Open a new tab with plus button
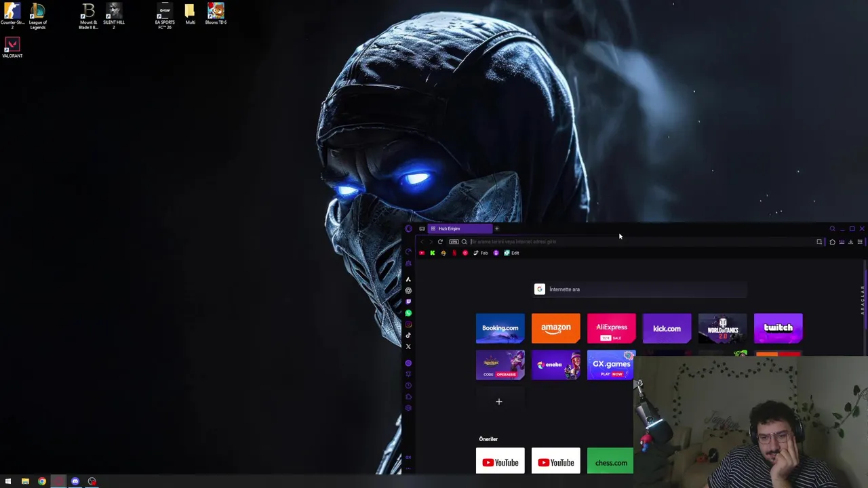Image resolution: width=868 pixels, height=488 pixels. pos(496,228)
